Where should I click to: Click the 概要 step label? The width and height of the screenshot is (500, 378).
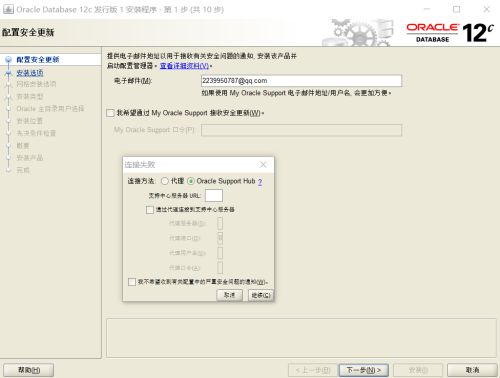[23, 146]
